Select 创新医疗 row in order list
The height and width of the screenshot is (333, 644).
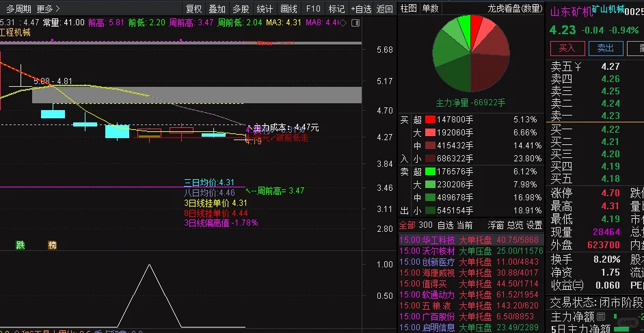[x=471, y=262]
